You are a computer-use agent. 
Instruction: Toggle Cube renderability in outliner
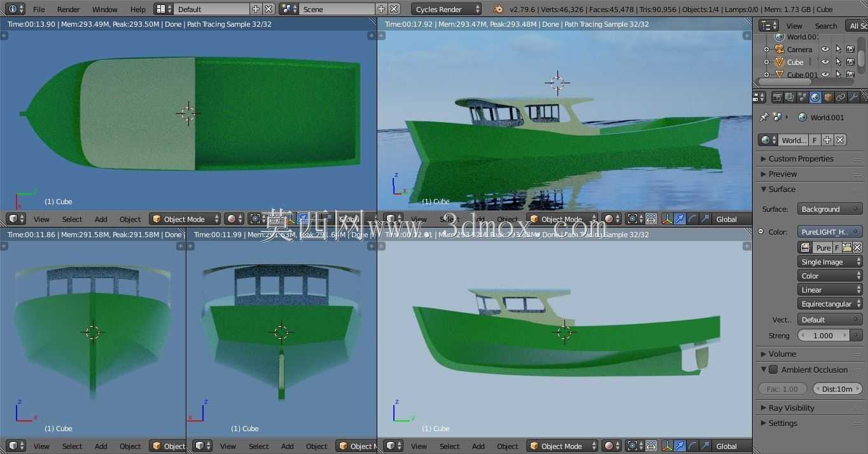click(851, 62)
